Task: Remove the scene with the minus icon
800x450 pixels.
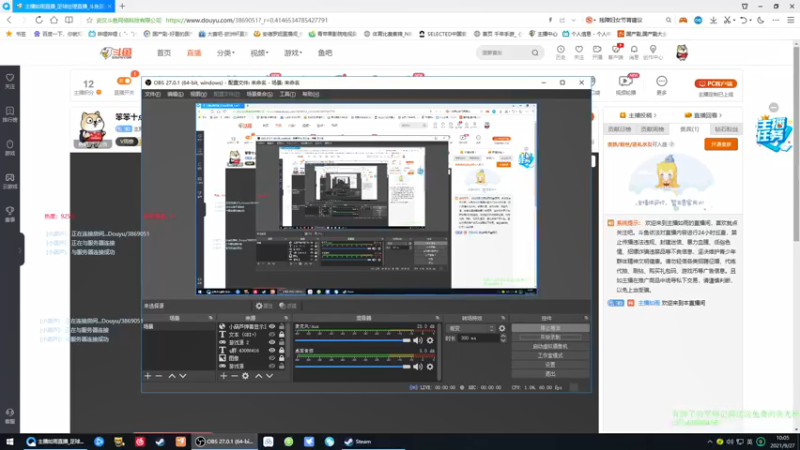Action: point(159,376)
